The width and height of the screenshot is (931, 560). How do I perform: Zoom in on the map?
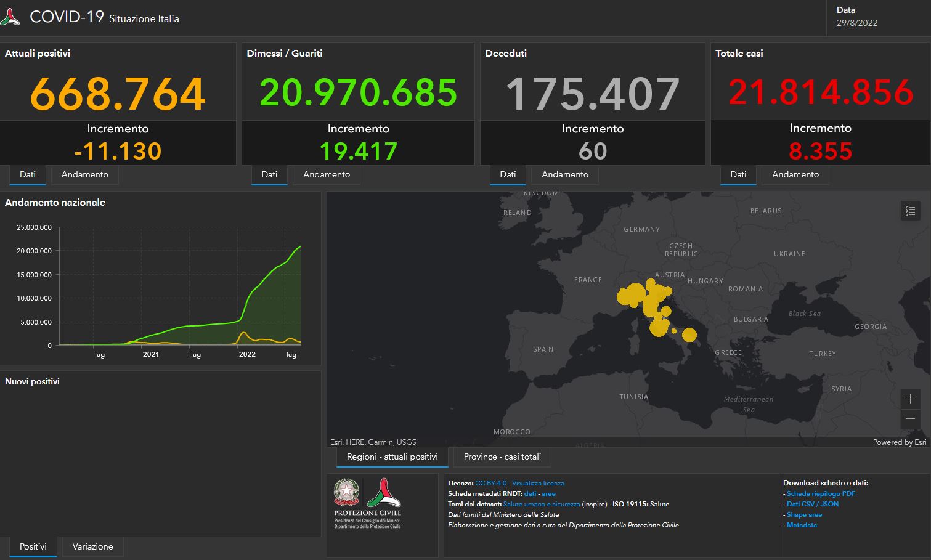(x=910, y=399)
